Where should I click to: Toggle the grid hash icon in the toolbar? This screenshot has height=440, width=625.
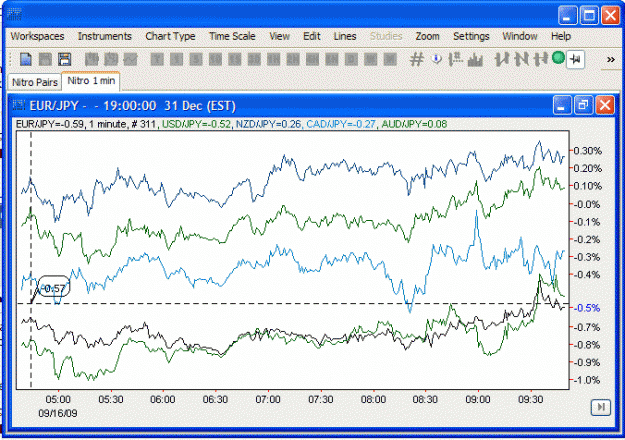pos(417,59)
